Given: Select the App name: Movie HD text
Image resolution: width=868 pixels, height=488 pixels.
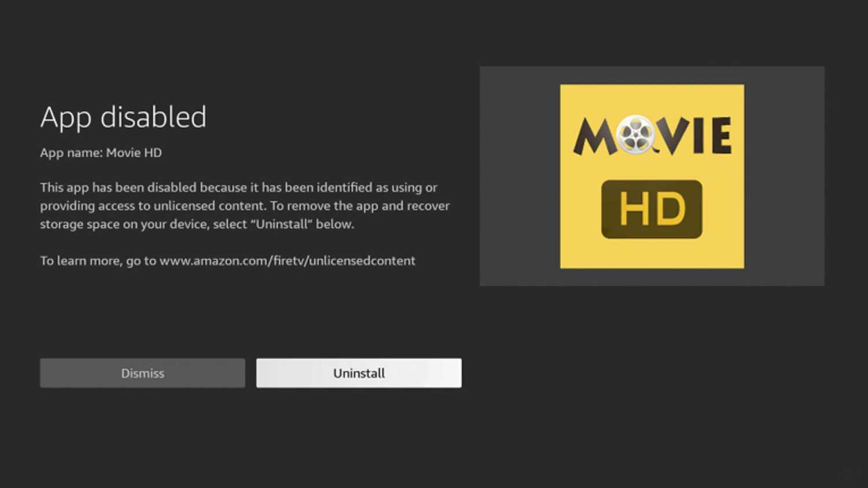Looking at the screenshot, I should pyautogui.click(x=101, y=153).
